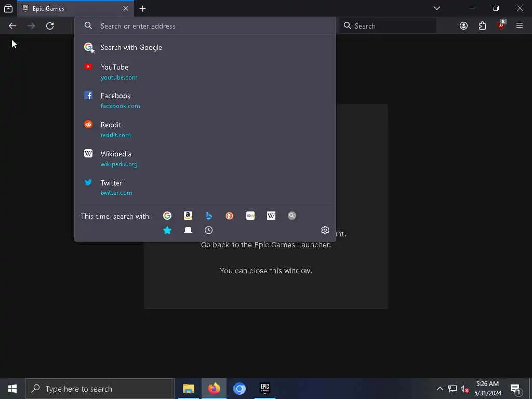This screenshot has height=399, width=532.
Task: Search this time with DuckDuckGo icon
Action: [x=229, y=216]
